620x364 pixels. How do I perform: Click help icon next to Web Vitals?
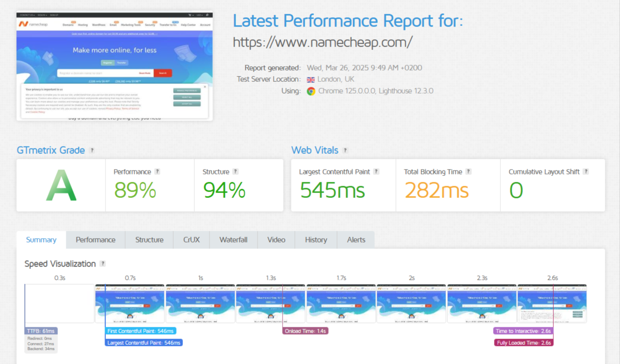click(x=345, y=150)
